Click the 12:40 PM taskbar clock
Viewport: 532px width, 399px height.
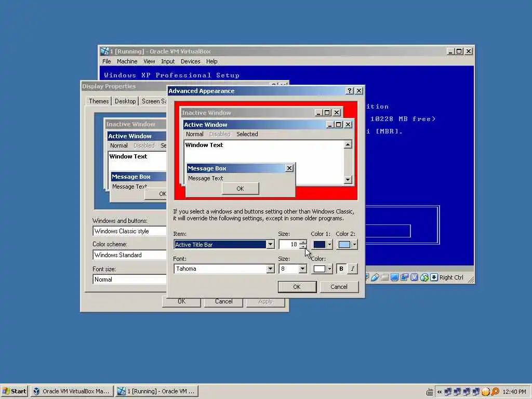point(514,392)
